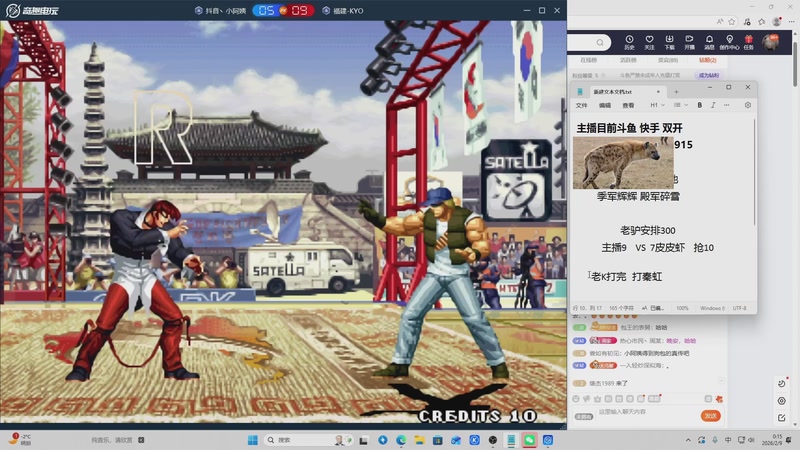
Task: Open the 消息 bell notifications icon
Action: point(709,42)
